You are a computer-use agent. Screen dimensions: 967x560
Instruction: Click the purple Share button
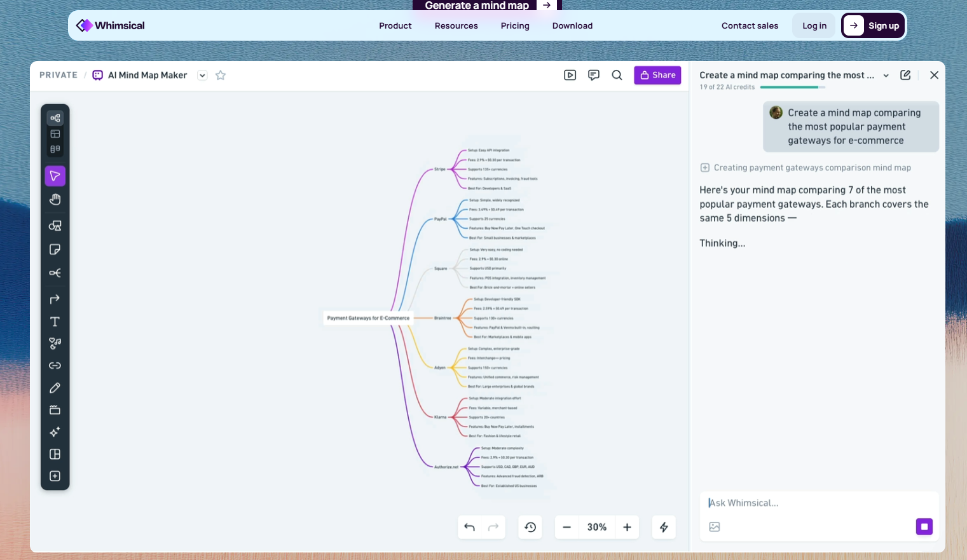click(x=657, y=75)
